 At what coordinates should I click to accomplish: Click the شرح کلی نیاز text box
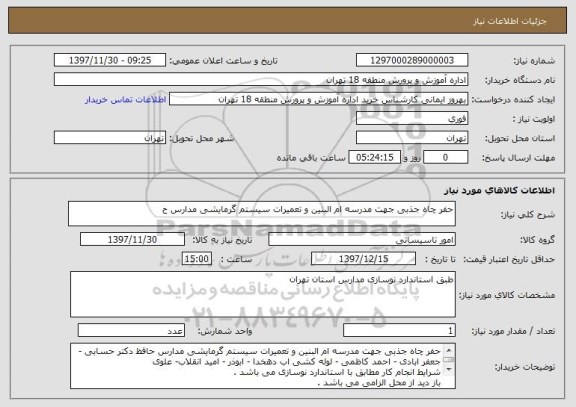262,213
